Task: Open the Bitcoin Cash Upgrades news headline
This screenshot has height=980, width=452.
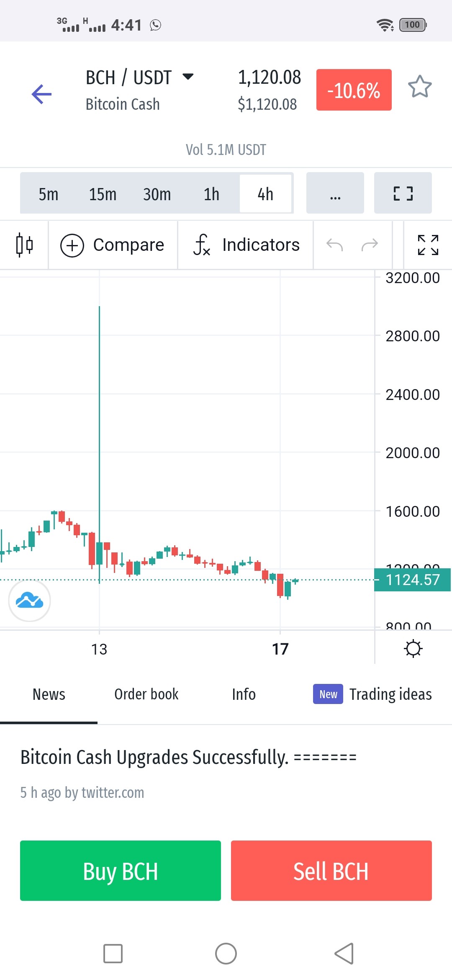Action: tap(188, 757)
